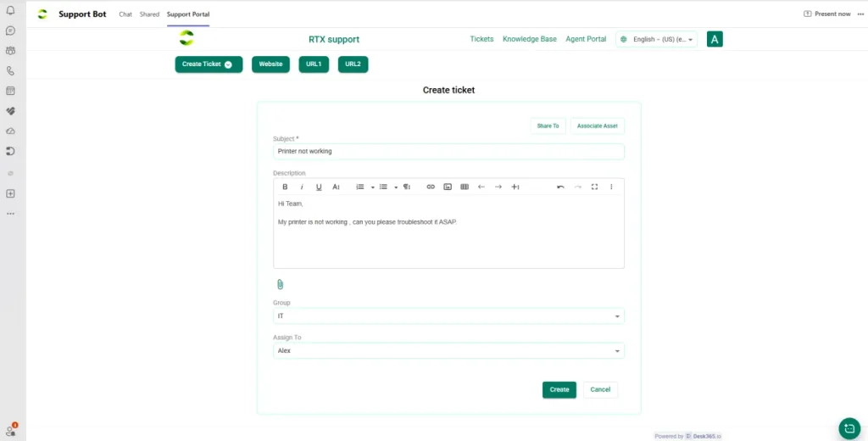Open the Assign To dropdown showing Alex

click(448, 351)
